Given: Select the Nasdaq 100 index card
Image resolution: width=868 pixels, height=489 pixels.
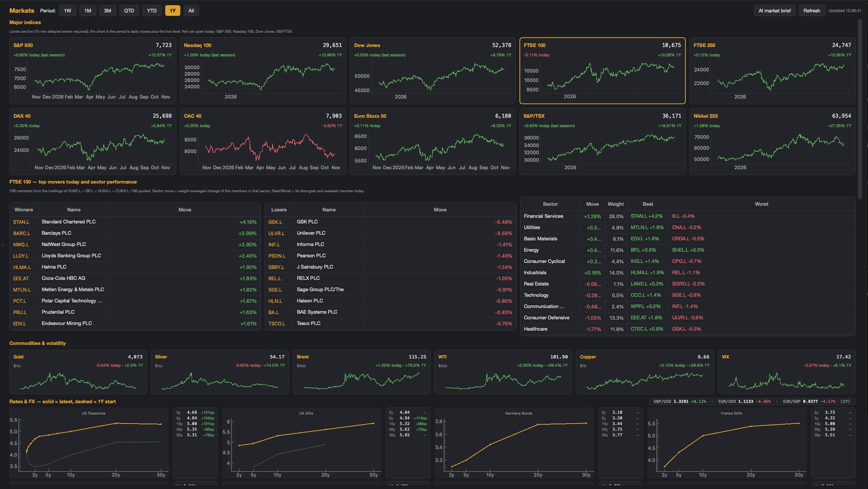Looking at the screenshot, I should tap(263, 71).
